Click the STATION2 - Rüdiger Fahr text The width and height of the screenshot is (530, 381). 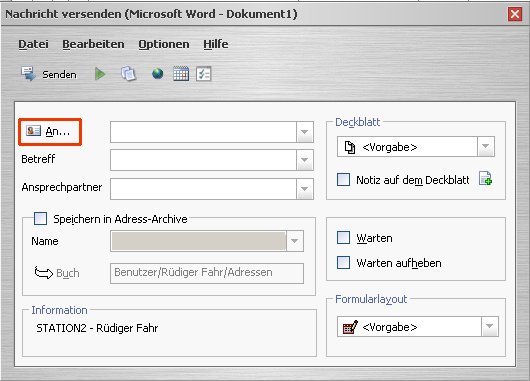click(x=97, y=328)
